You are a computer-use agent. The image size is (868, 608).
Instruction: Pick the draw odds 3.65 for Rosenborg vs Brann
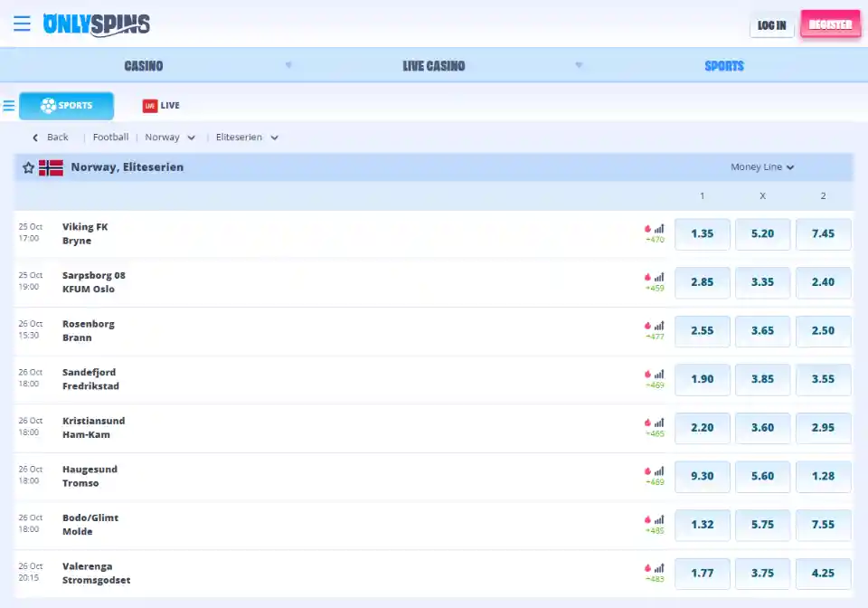tap(762, 330)
